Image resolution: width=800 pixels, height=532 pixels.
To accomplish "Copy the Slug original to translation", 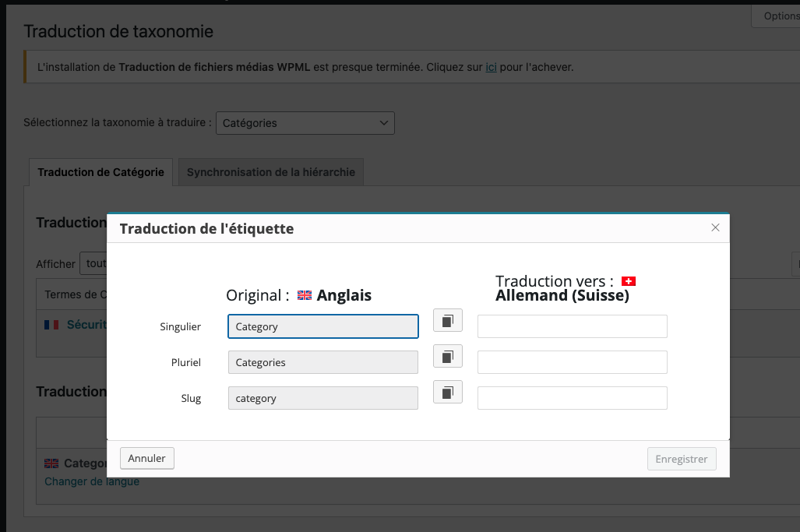I will coord(448,392).
